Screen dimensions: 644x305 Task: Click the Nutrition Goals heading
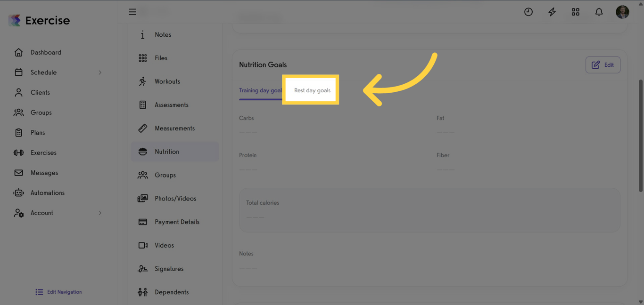[x=263, y=65]
